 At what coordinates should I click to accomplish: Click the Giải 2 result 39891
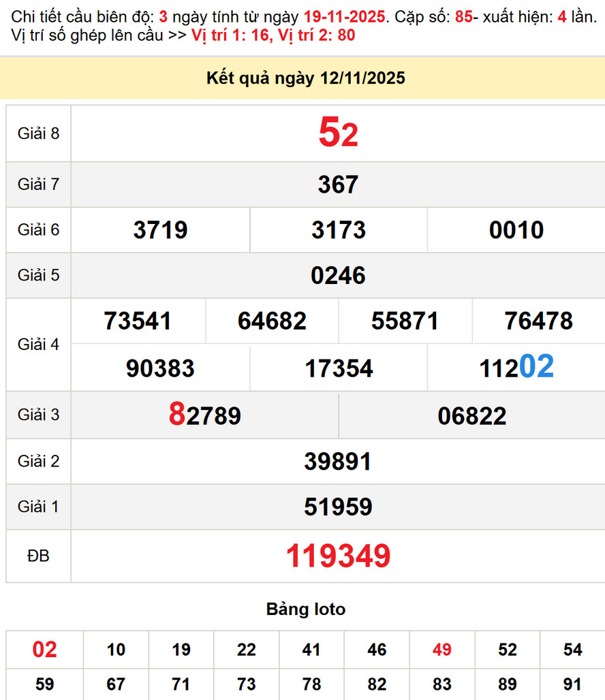click(338, 462)
